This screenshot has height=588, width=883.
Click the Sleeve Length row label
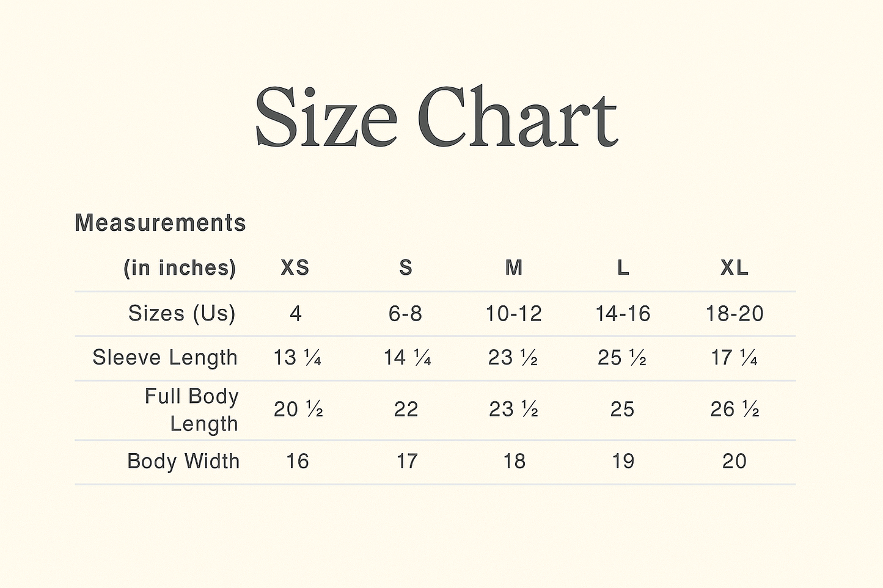[165, 358]
